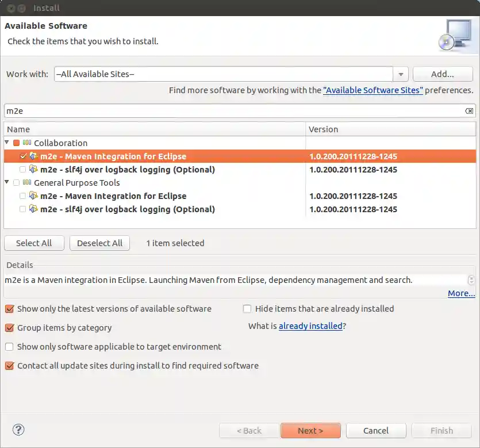This screenshot has height=448, width=480.
Task: Collapse the Collaboration tree node
Action: [6, 143]
